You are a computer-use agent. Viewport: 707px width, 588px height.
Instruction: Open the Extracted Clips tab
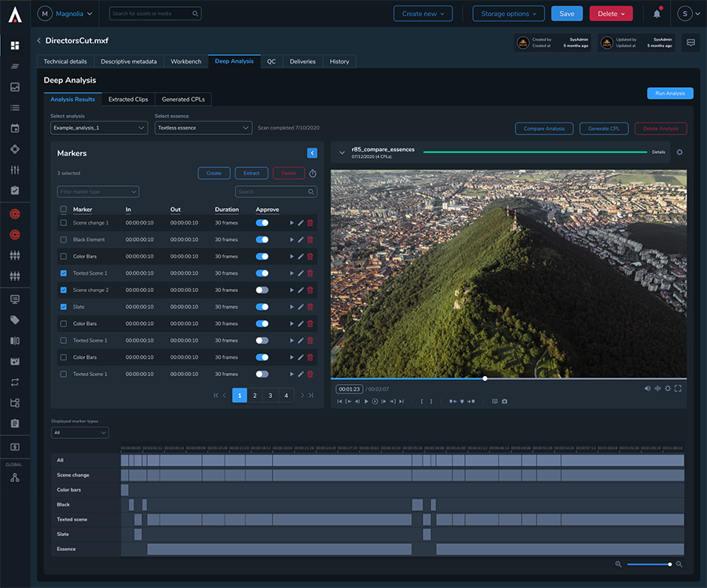tap(128, 100)
